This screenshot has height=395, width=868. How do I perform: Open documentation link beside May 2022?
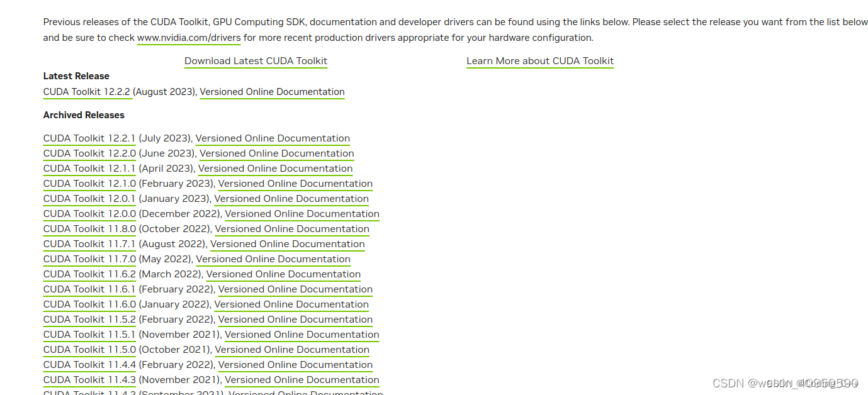tap(273, 259)
